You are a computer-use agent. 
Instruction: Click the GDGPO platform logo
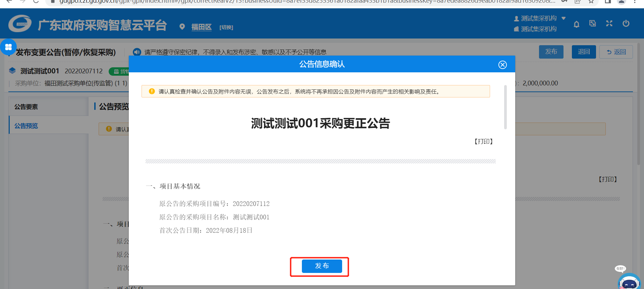tap(20, 24)
